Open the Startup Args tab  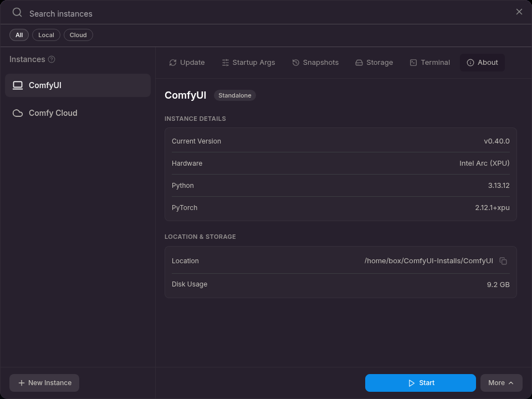(248, 63)
